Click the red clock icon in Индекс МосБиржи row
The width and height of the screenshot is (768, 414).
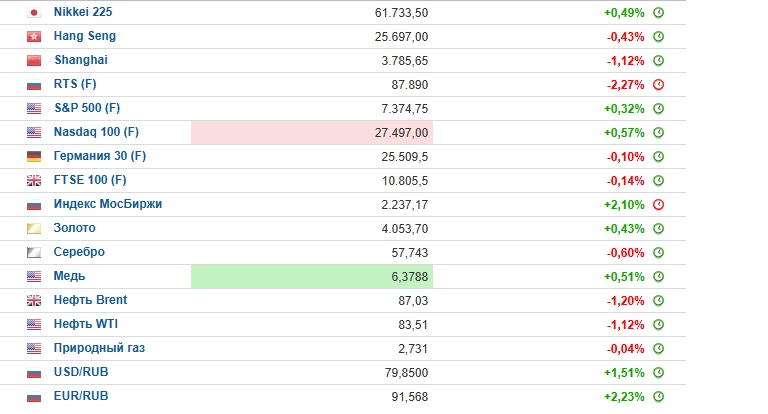[659, 205]
